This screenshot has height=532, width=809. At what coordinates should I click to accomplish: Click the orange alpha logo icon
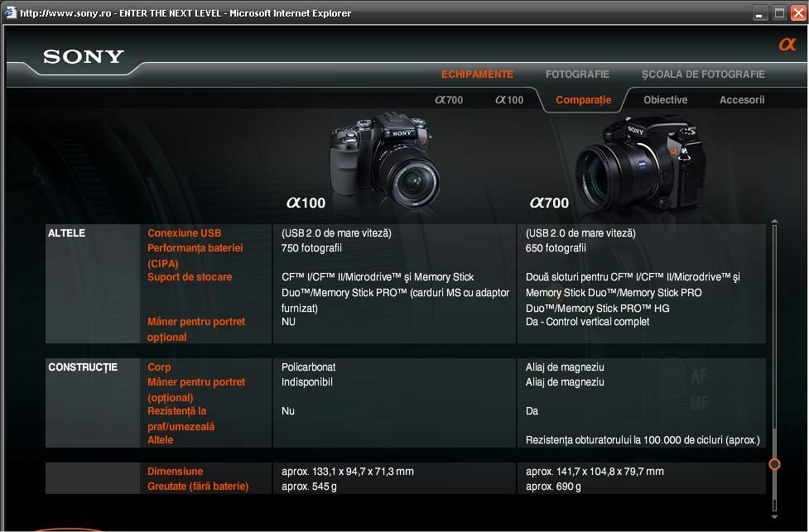[787, 45]
